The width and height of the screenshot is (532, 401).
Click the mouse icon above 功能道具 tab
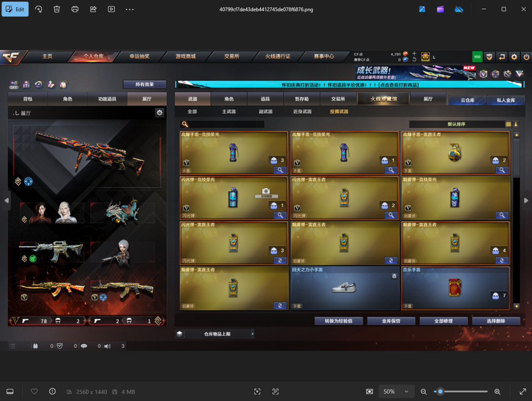64,84
